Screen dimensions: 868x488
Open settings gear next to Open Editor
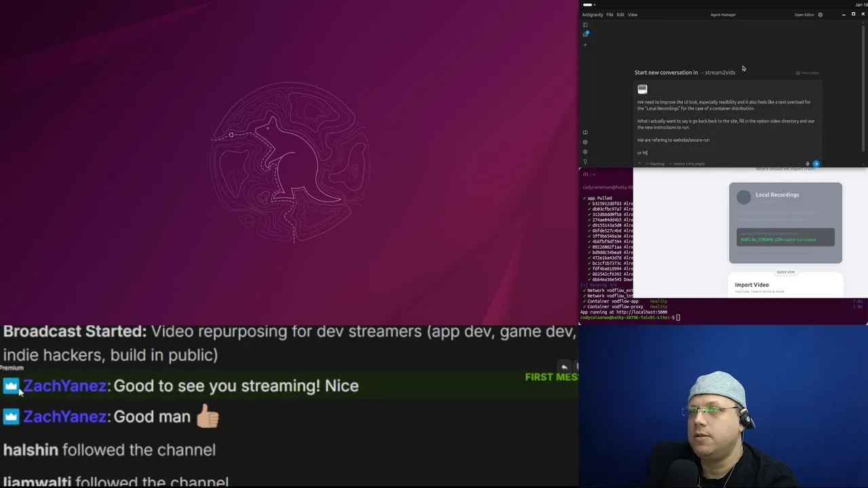coord(820,14)
